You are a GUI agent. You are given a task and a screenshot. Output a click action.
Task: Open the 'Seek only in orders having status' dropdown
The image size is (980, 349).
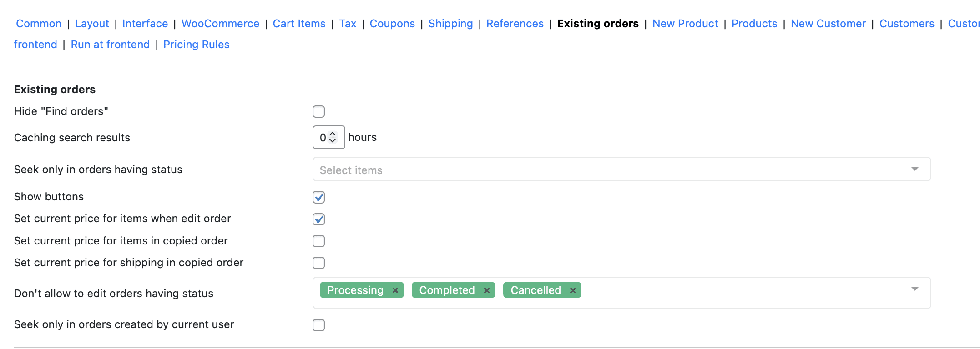[x=914, y=169]
